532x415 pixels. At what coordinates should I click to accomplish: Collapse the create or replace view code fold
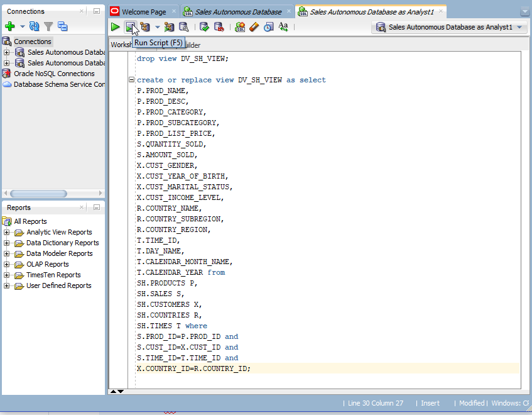pyautogui.click(x=132, y=79)
